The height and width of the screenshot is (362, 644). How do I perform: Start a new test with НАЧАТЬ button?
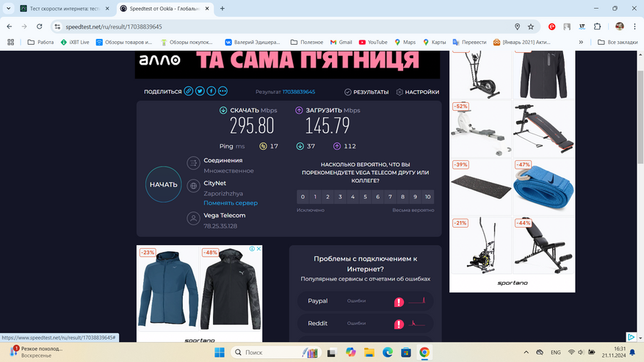tap(164, 184)
